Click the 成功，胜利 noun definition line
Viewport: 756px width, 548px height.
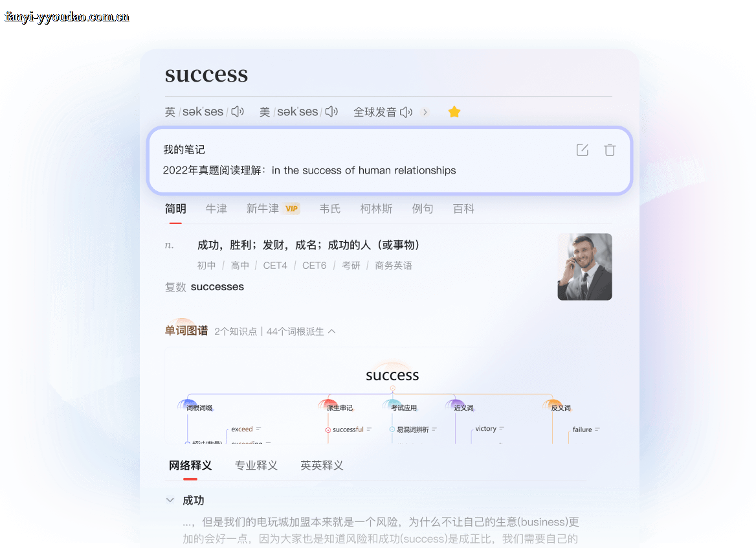309,245
